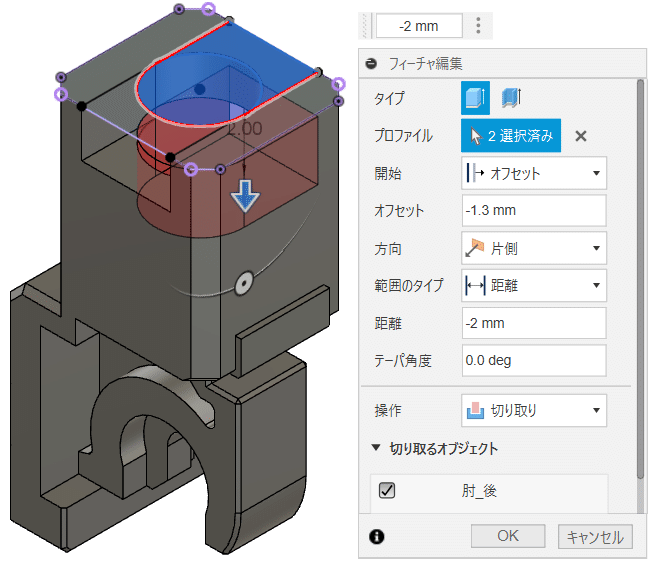Screen dimensions: 655x566
Task: Confirm with the OK button
Action: [508, 536]
